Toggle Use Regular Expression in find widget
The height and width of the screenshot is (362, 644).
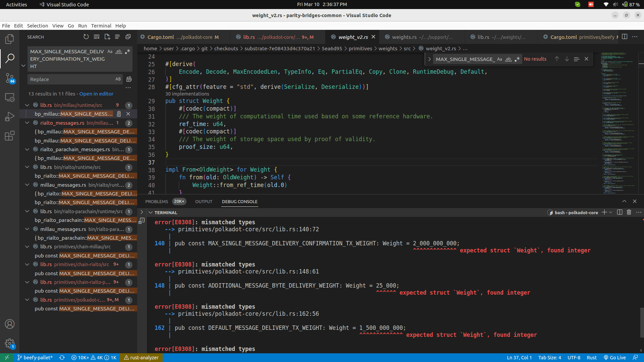(518, 59)
